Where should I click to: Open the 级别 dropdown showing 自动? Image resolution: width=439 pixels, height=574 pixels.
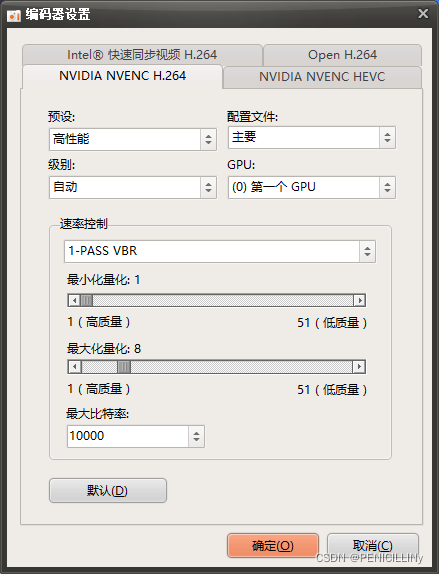[133, 187]
